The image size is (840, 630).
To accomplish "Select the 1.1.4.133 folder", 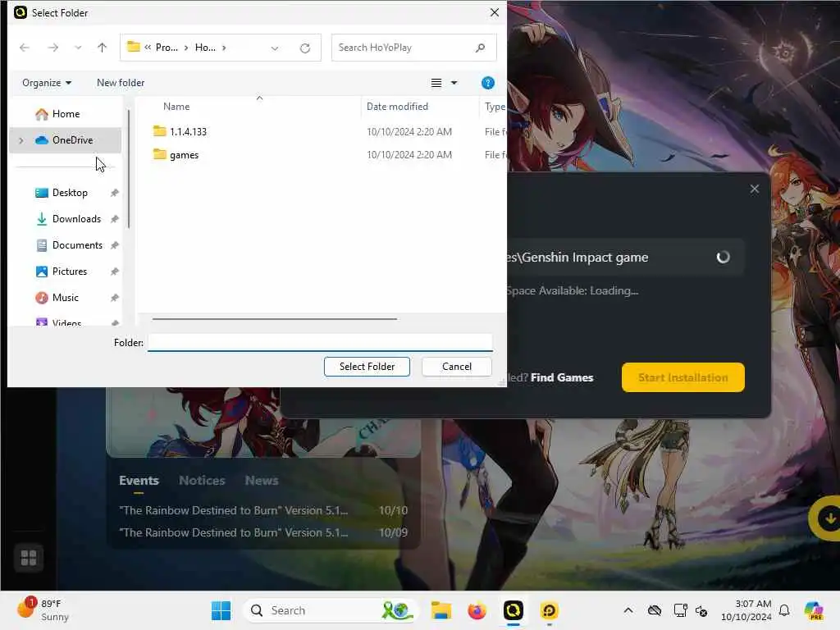I will (188, 132).
